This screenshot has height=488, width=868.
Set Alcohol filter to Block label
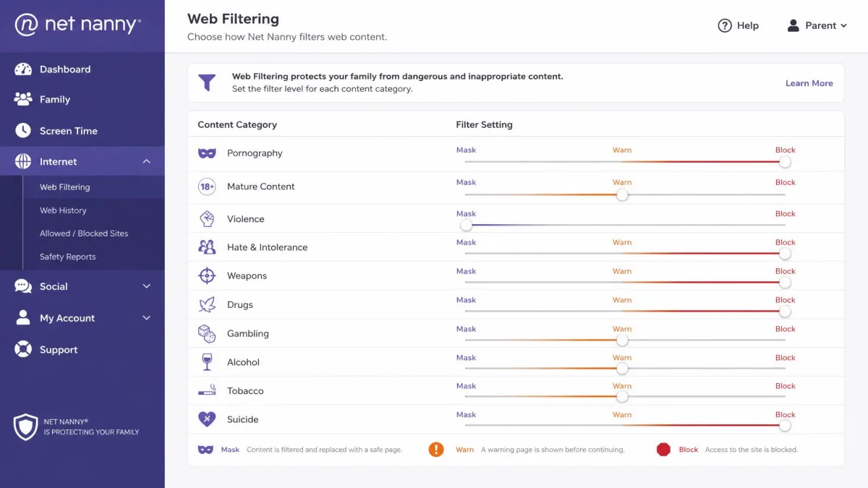[785, 358]
